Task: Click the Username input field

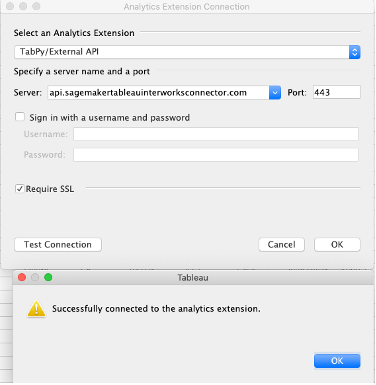Action: (x=216, y=134)
